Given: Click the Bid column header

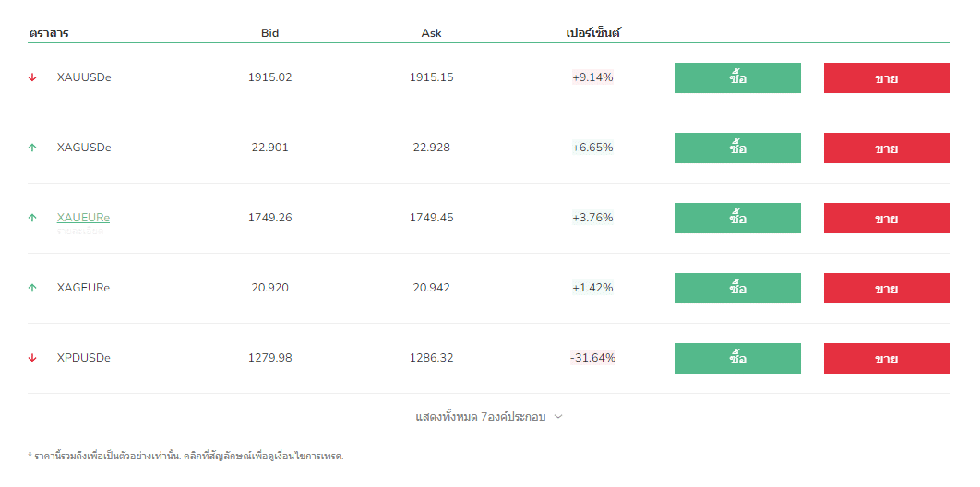Looking at the screenshot, I should [269, 33].
